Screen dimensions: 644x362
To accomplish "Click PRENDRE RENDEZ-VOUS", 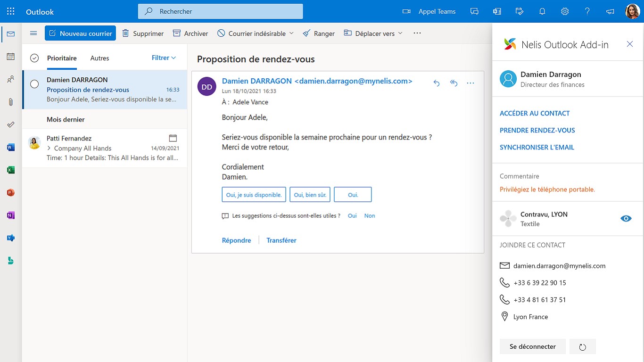I will point(537,130).
